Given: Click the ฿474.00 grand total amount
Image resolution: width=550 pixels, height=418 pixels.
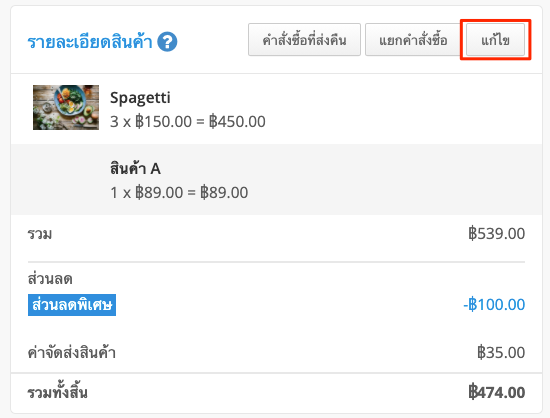Looking at the screenshot, I should pyautogui.click(x=496, y=392).
